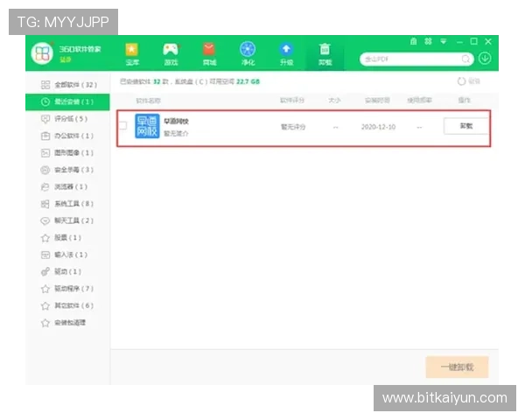The height and width of the screenshot is (420, 525).
Task: Tick the checkbox for the 早道网校 row
Action: tap(123, 126)
